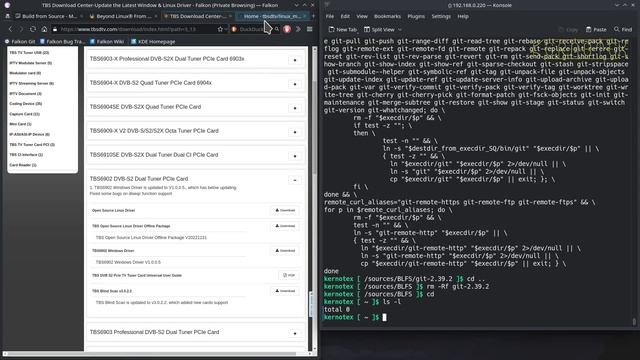
Task: Click the DuckDuckGo search engine icon
Action: 234,29
